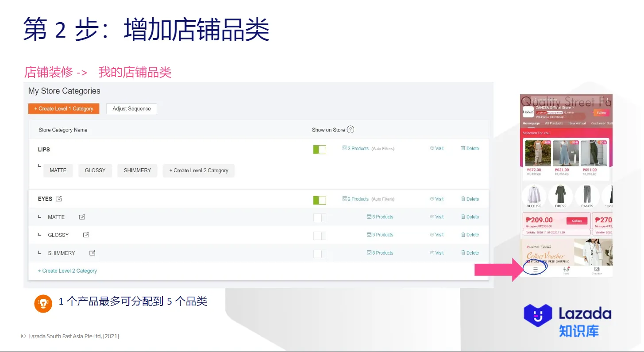Toggle Show on Store for LIPS category
This screenshot has height=352, width=644.
coord(320,149)
